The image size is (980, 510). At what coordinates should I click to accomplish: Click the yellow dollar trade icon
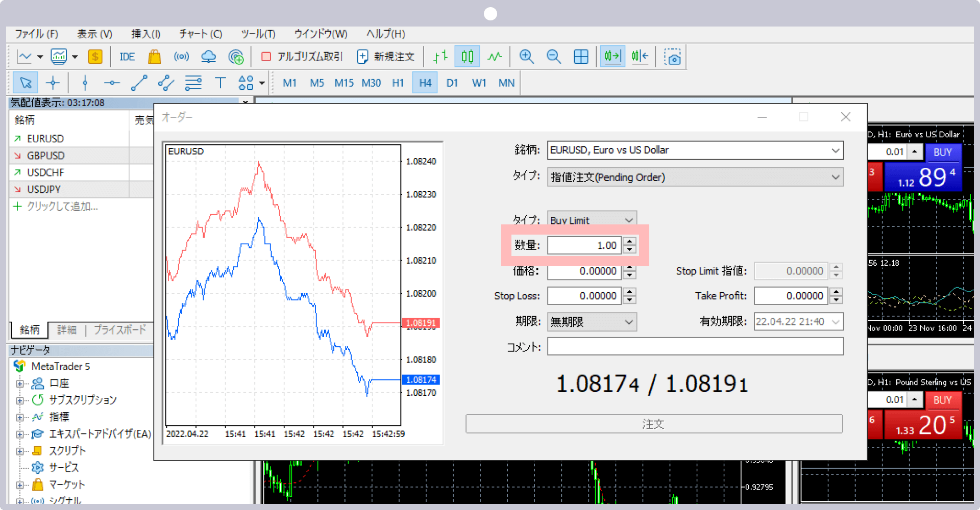[x=95, y=57]
